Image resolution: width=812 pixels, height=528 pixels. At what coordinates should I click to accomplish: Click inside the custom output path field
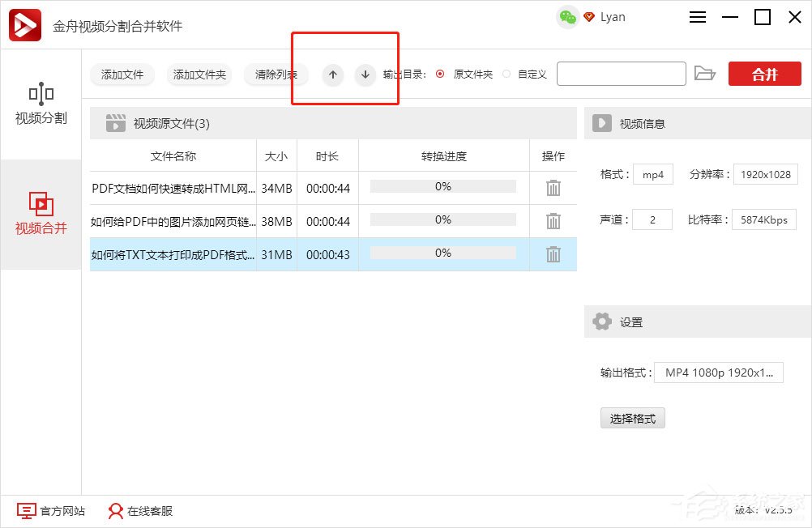pos(621,73)
